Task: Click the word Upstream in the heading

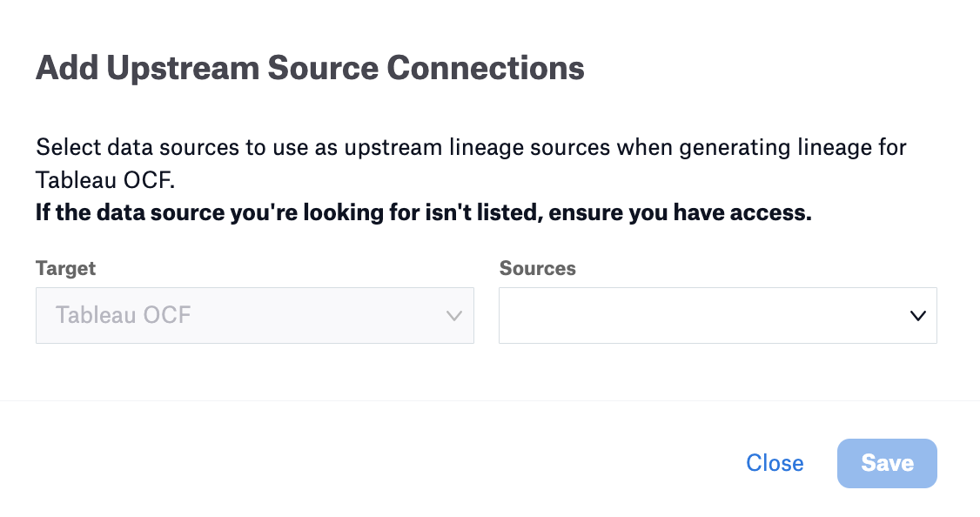Action: (183, 68)
